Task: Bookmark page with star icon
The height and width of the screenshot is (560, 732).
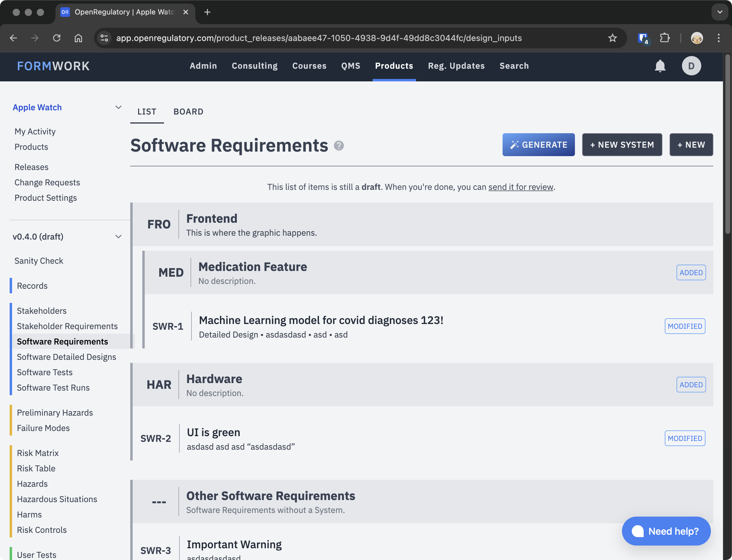Action: pos(612,38)
